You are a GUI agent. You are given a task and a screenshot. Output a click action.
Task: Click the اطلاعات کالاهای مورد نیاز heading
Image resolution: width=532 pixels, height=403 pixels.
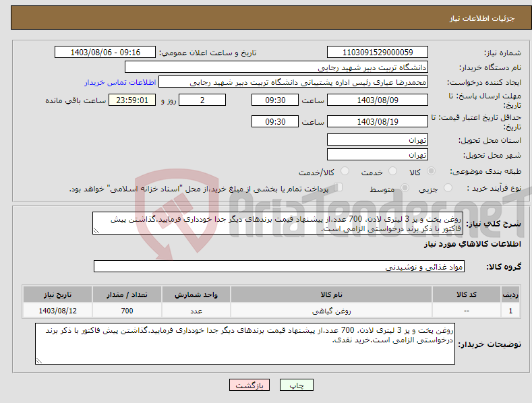tap(472, 244)
